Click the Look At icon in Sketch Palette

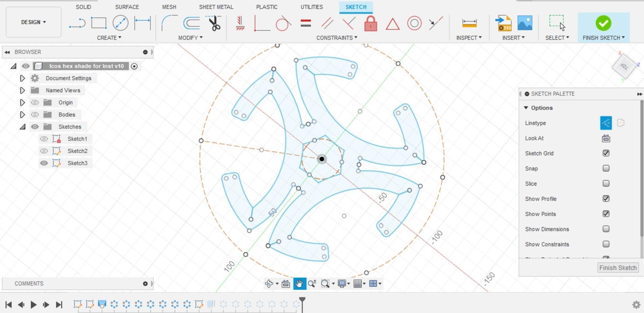click(x=606, y=138)
